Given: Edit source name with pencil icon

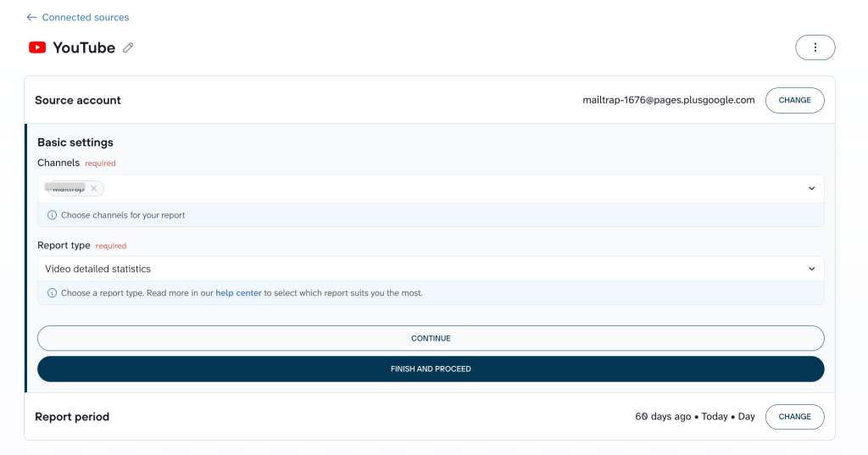Looking at the screenshot, I should point(128,47).
